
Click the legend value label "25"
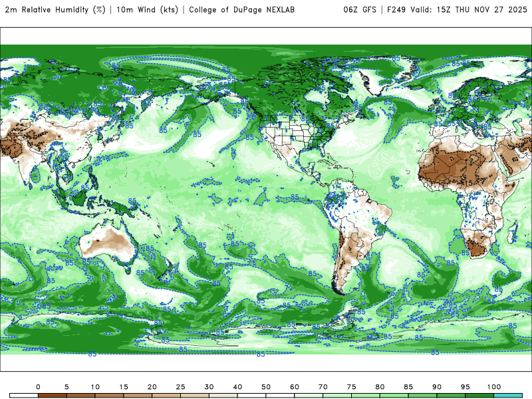[180, 387]
